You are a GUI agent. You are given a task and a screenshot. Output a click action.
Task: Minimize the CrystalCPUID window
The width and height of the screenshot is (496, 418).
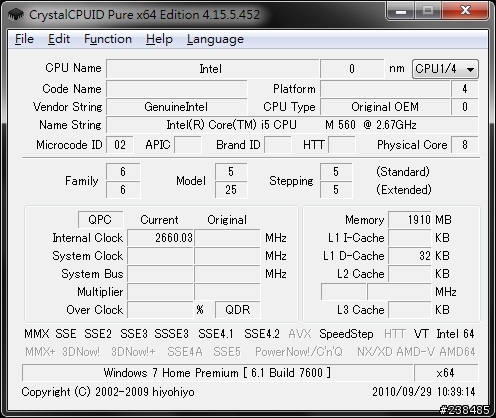(x=401, y=12)
